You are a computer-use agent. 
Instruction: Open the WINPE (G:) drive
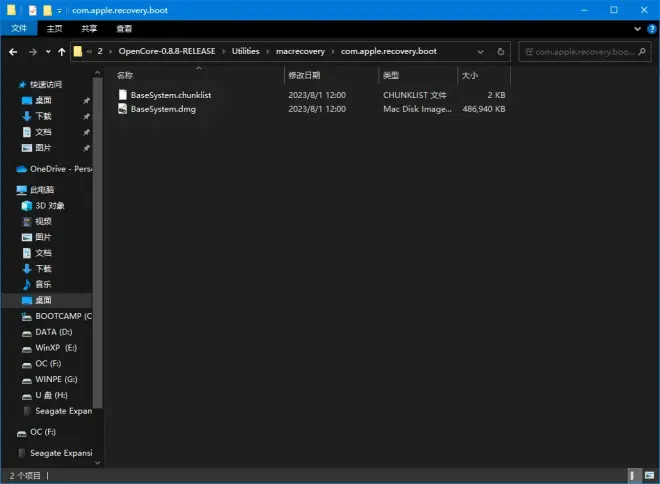[x=56, y=379]
